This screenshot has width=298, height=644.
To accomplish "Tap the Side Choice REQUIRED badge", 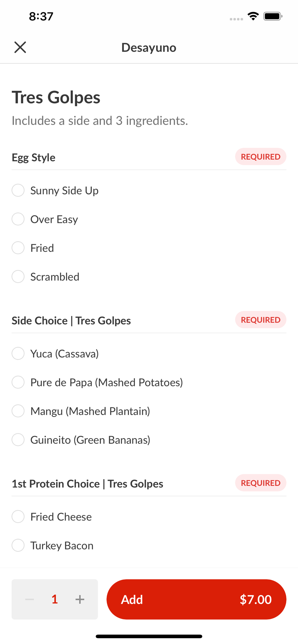I will [x=261, y=320].
